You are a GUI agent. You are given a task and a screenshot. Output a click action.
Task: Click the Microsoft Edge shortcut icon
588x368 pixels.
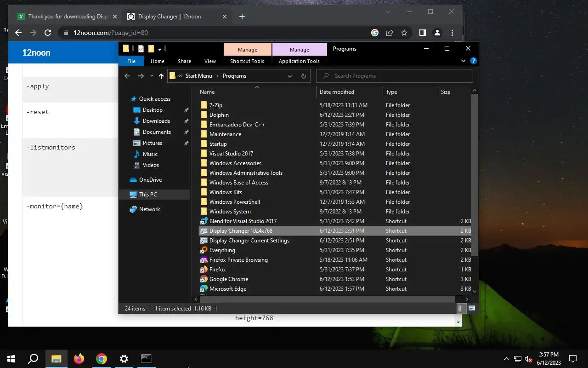click(x=204, y=289)
